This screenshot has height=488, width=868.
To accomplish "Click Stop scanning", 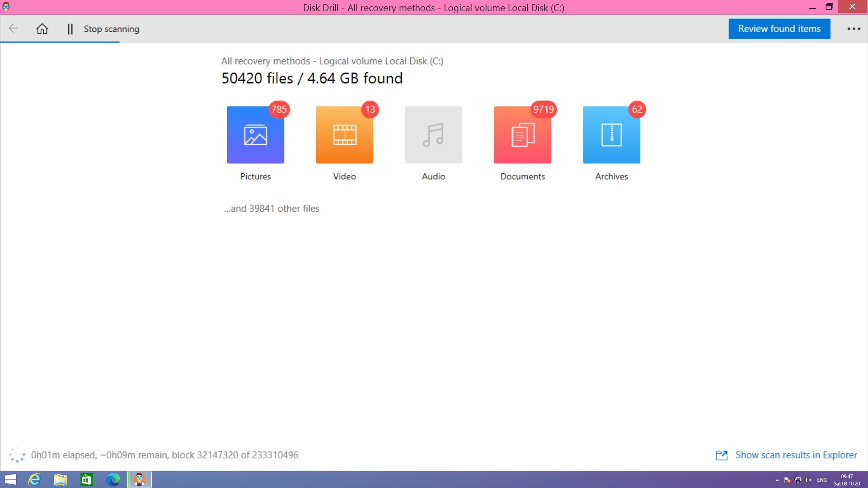I will (x=111, y=29).
